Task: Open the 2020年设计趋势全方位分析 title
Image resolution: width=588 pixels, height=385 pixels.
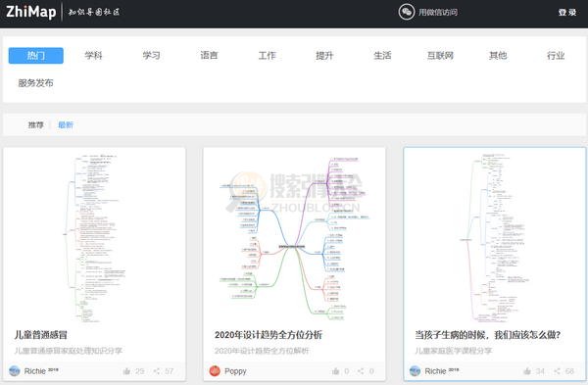Action: point(269,335)
